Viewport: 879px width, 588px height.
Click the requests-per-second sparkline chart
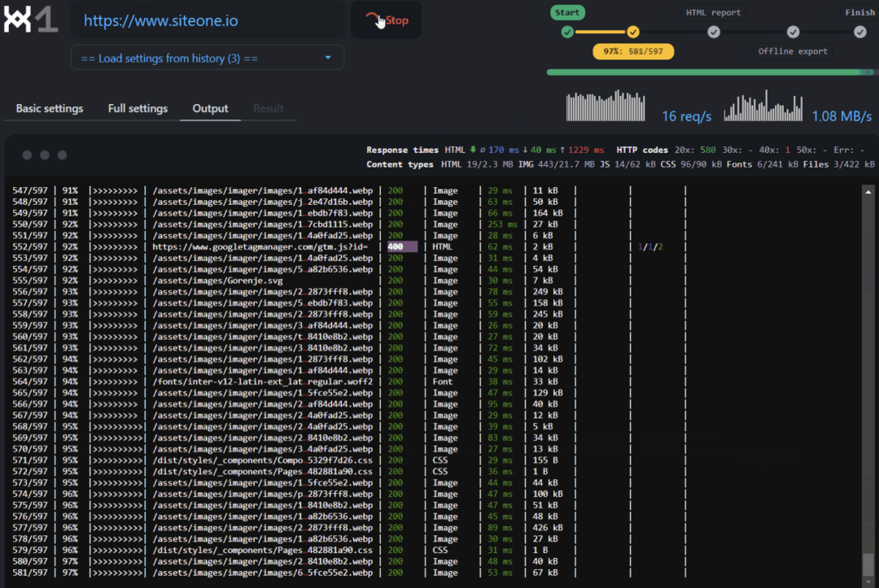(x=606, y=105)
